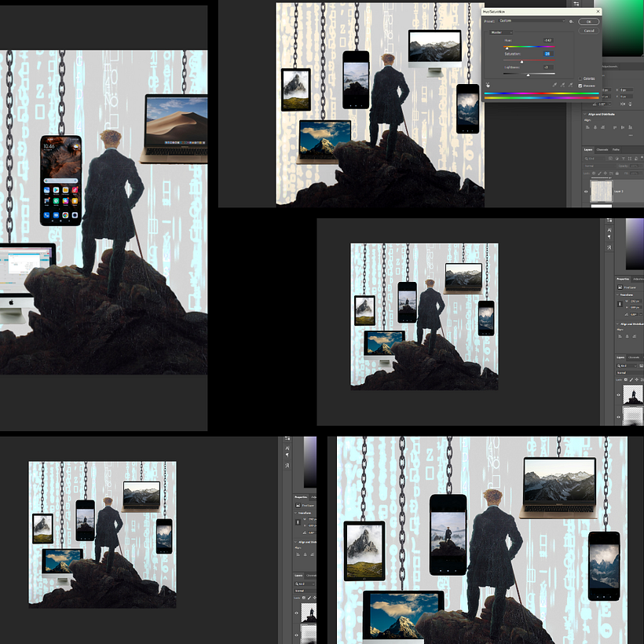The height and width of the screenshot is (644, 644).
Task: Align horizontal centers in the Hue/Saturation window's Align panel
Action: tap(595, 127)
